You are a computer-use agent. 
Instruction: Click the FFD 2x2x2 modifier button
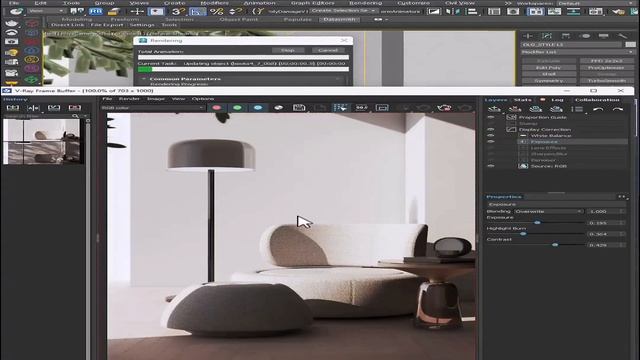coord(607,61)
